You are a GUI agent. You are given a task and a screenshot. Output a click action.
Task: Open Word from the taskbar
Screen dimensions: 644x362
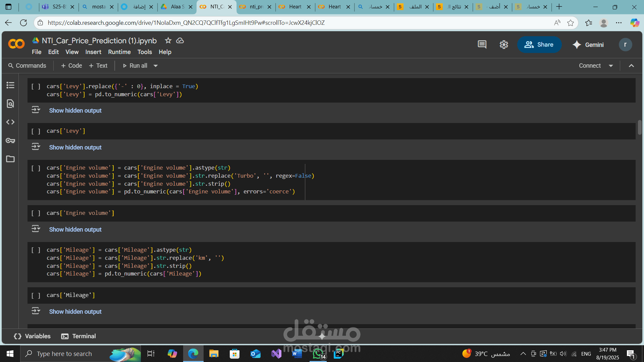pyautogui.click(x=297, y=354)
